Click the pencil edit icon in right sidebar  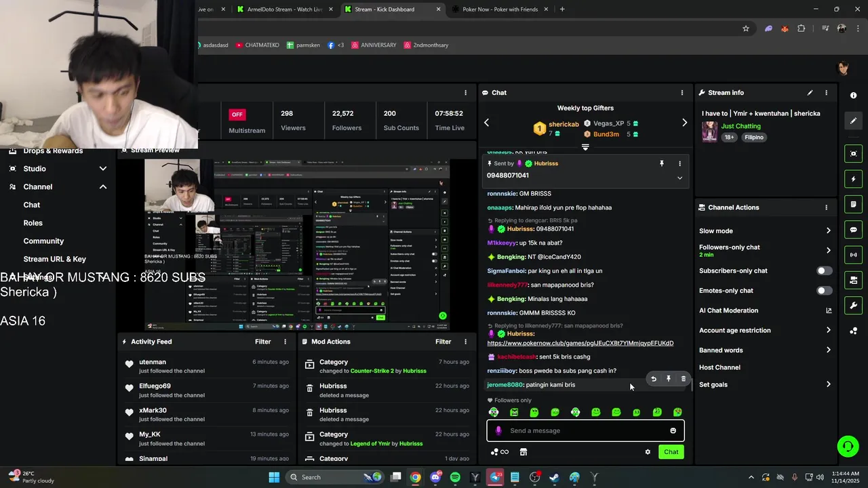[x=854, y=121]
